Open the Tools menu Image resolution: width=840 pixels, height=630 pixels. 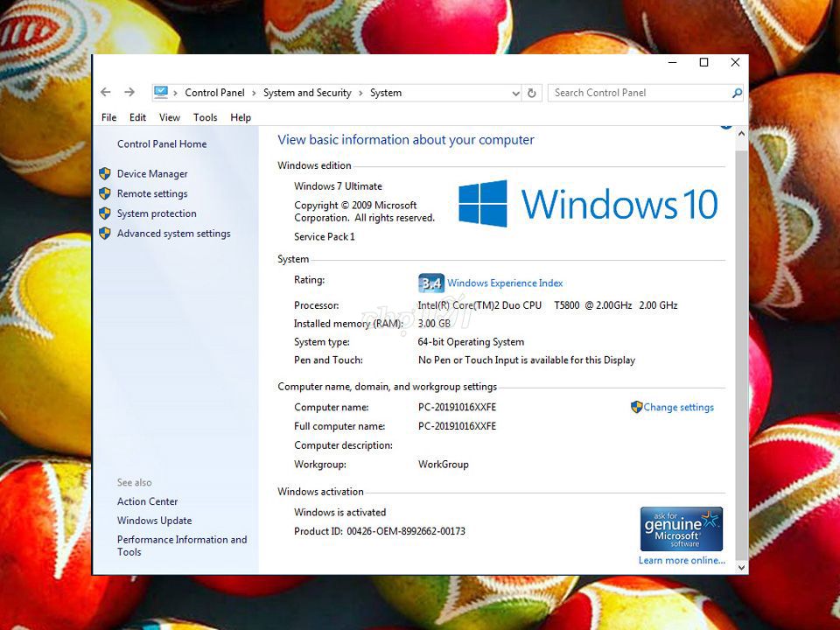tap(205, 117)
